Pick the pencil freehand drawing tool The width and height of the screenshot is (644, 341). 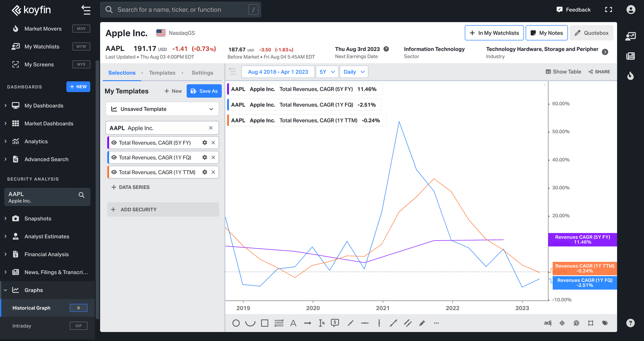click(422, 323)
